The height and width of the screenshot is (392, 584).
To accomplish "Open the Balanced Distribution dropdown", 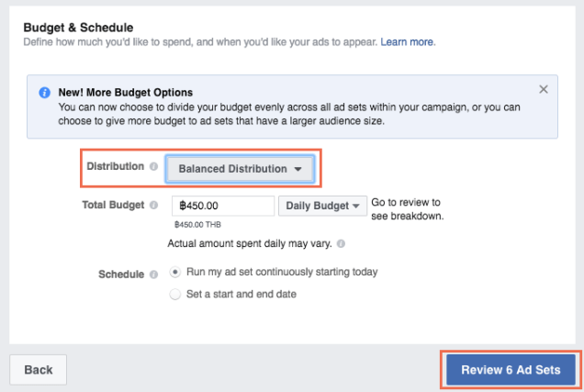I will [240, 169].
